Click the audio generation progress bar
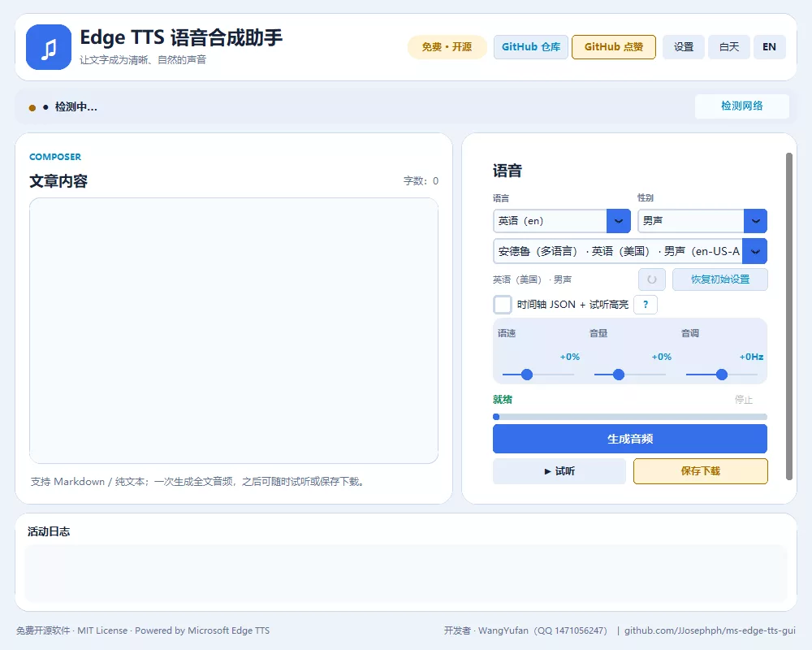812x650 pixels. pyautogui.click(x=630, y=417)
